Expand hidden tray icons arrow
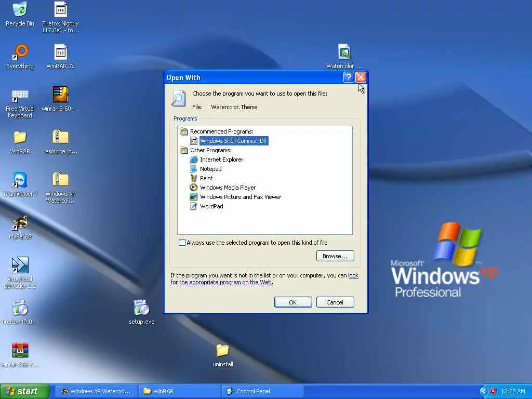The image size is (532, 399). 483,391
